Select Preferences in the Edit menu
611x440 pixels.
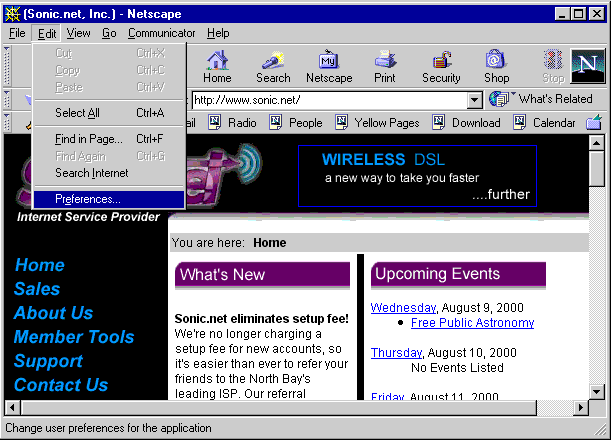tap(109, 199)
